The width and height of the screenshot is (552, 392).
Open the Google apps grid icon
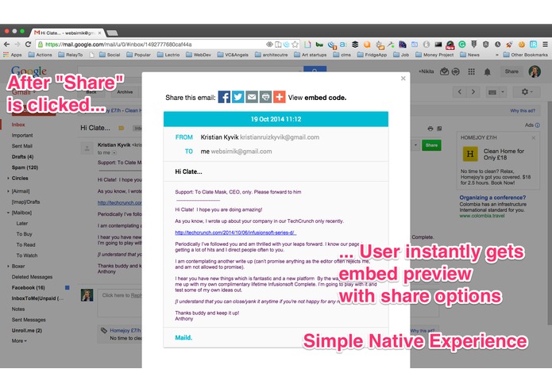(471, 71)
